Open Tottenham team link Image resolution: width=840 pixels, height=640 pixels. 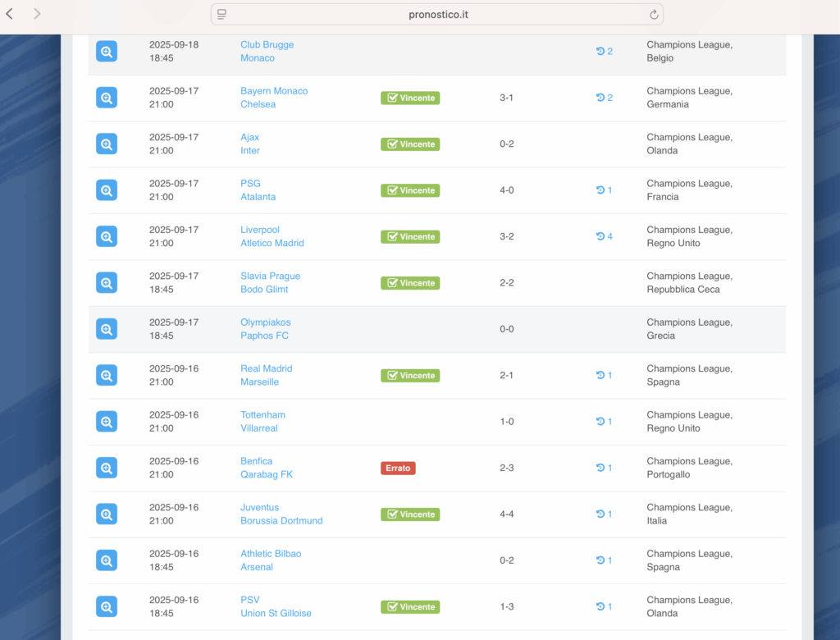(x=262, y=415)
